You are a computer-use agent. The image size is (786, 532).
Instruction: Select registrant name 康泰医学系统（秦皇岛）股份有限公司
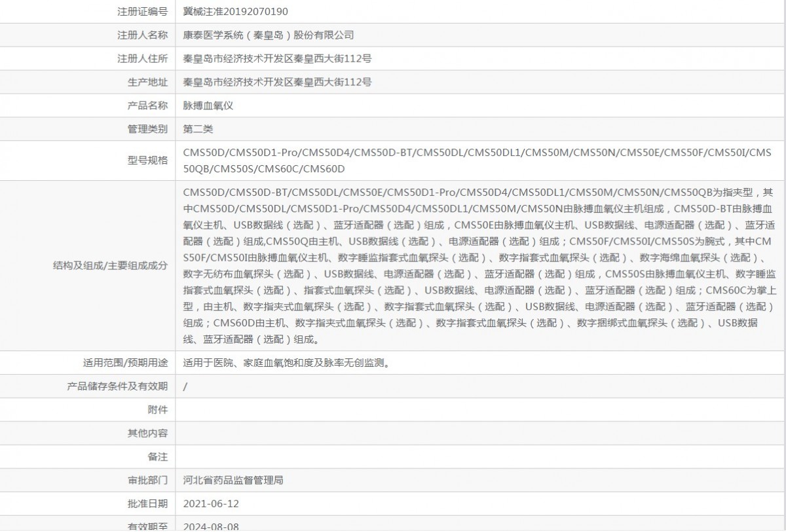tap(269, 35)
